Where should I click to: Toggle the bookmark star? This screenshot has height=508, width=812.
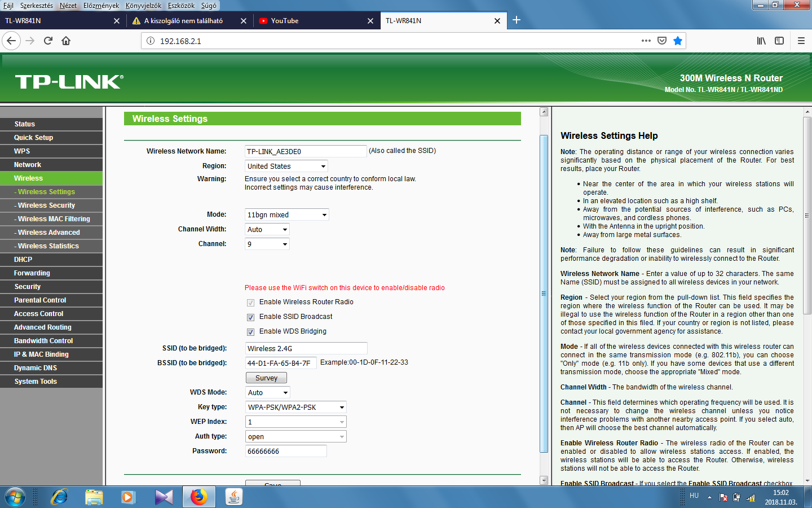[x=678, y=41]
